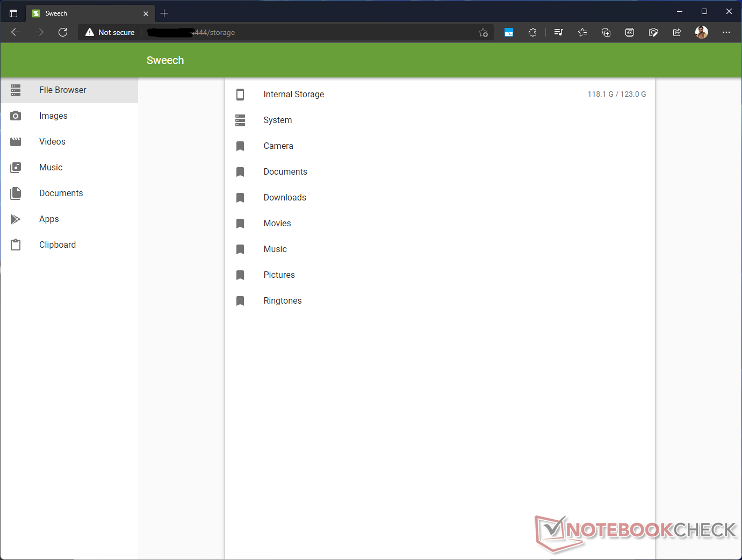The image size is (742, 560).
Task: Open the Pictures folder
Action: click(x=440, y=275)
